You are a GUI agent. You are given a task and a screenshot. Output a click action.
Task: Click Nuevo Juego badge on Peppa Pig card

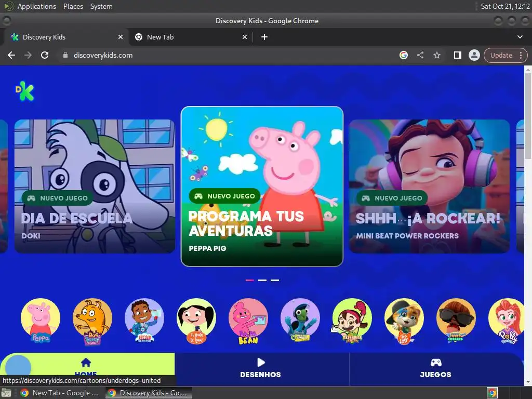pyautogui.click(x=224, y=196)
